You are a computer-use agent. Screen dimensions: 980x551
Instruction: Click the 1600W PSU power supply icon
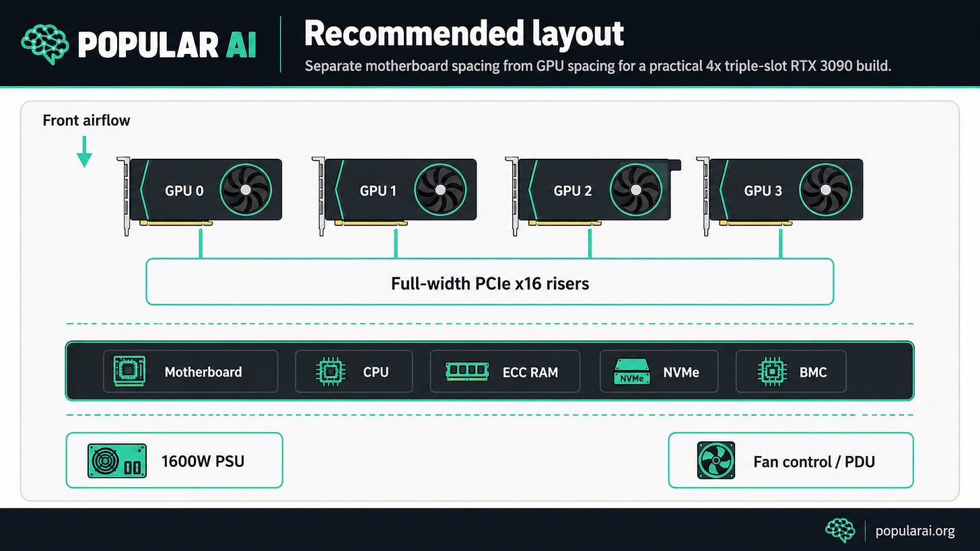(117, 461)
